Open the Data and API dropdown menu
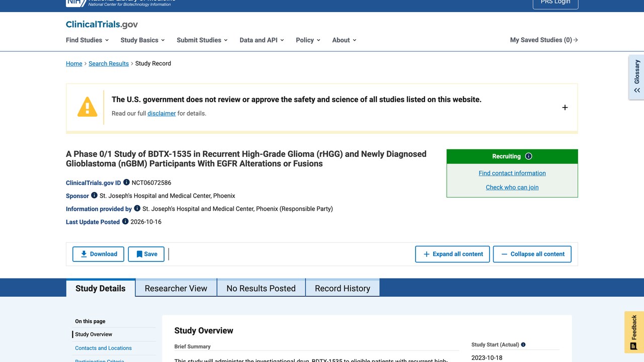This screenshot has height=362, width=644. (262, 40)
